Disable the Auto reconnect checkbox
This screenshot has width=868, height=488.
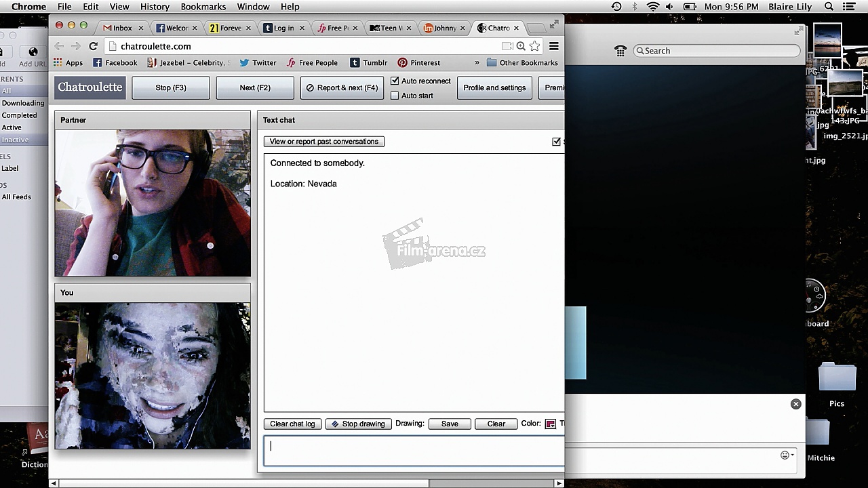(x=395, y=81)
